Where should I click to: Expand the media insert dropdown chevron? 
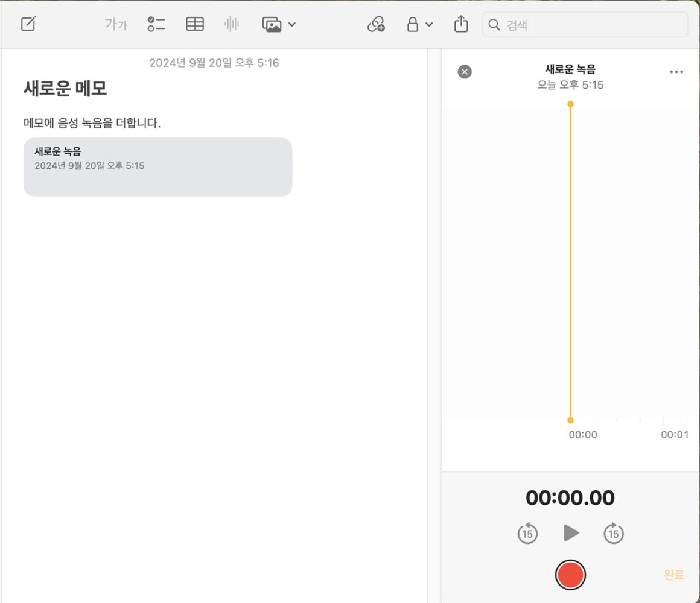(x=291, y=25)
